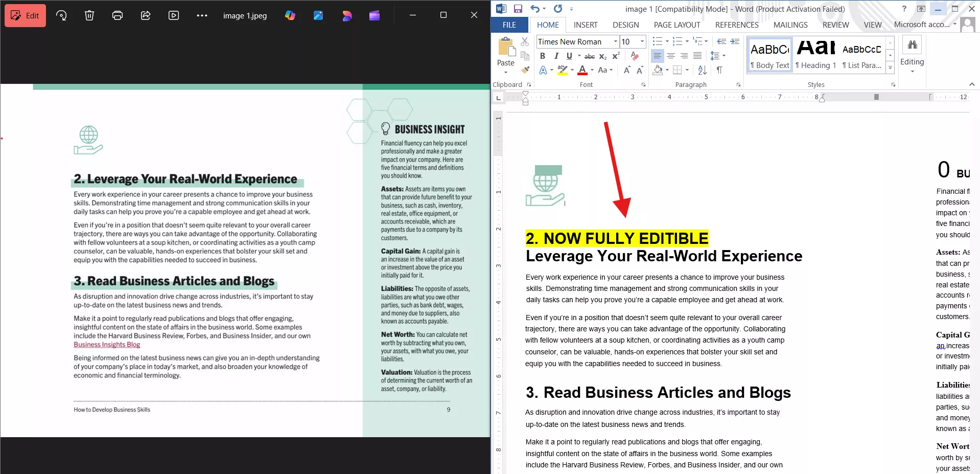This screenshot has height=474, width=980.
Task: Save the Word document
Action: [518, 9]
